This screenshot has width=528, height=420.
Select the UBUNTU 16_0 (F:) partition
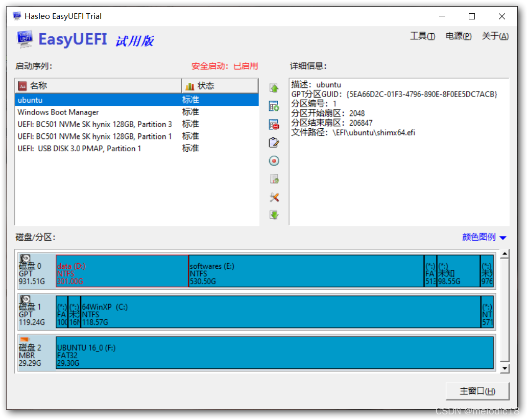[x=274, y=353]
